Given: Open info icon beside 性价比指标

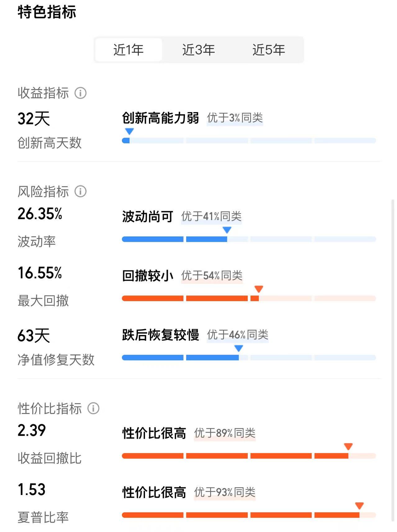Looking at the screenshot, I should (93, 408).
